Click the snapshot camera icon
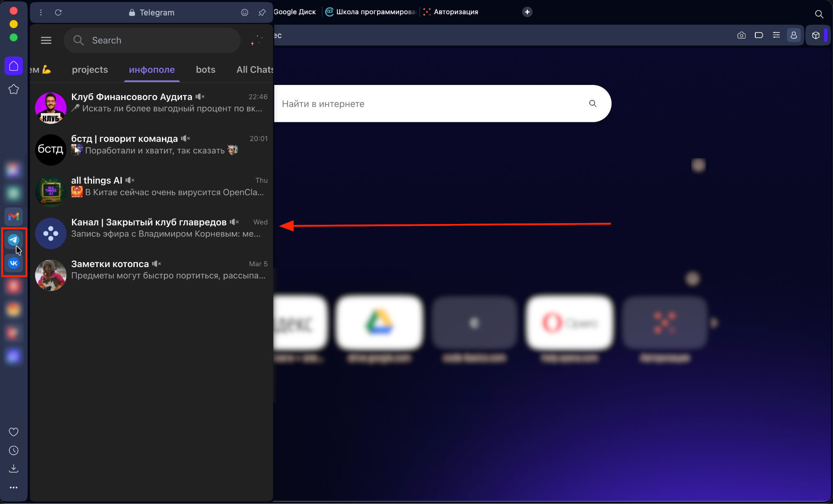The height and width of the screenshot is (504, 833). 741,35
